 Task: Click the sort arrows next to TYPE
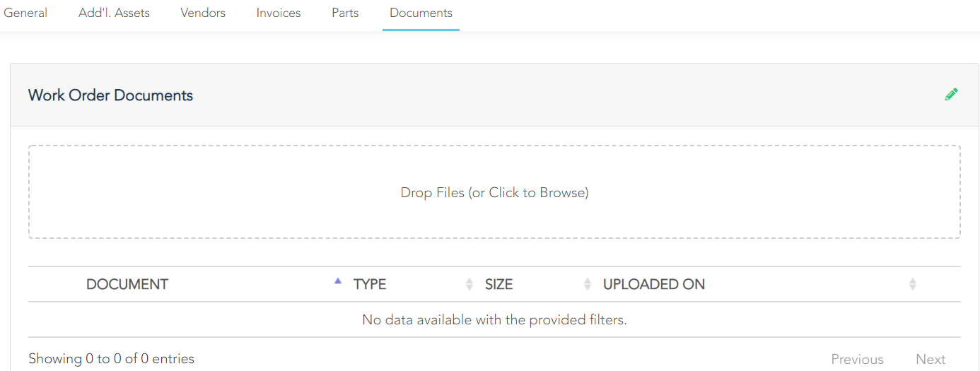[x=469, y=284]
